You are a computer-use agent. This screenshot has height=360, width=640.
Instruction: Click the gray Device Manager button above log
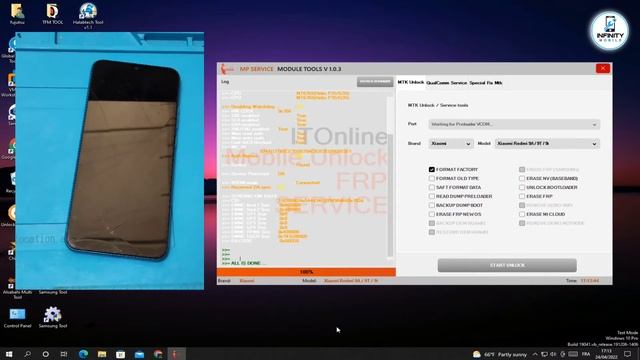pos(375,82)
